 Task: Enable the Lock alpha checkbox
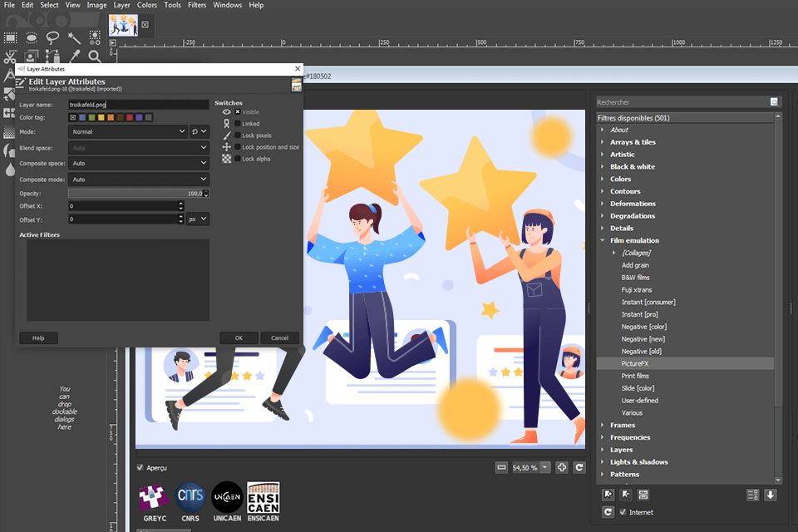pyautogui.click(x=237, y=159)
